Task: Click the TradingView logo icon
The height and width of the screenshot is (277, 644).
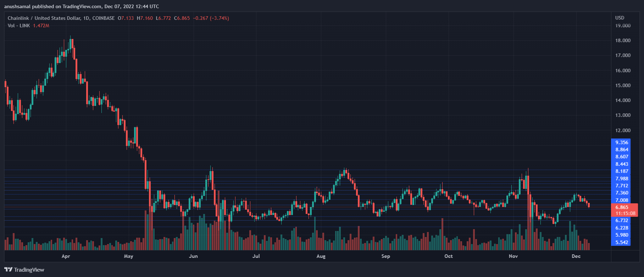Action: [x=9, y=270]
